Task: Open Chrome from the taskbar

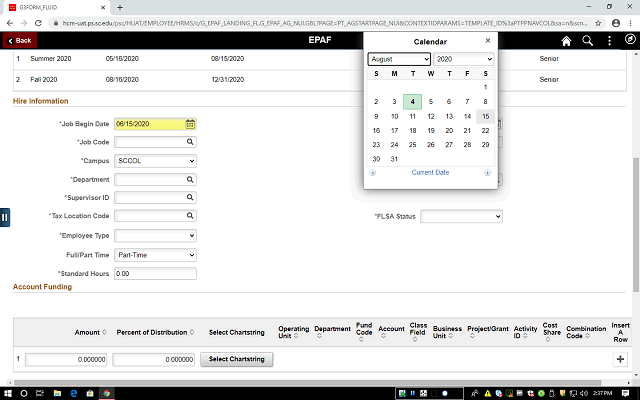Action: pos(107,393)
